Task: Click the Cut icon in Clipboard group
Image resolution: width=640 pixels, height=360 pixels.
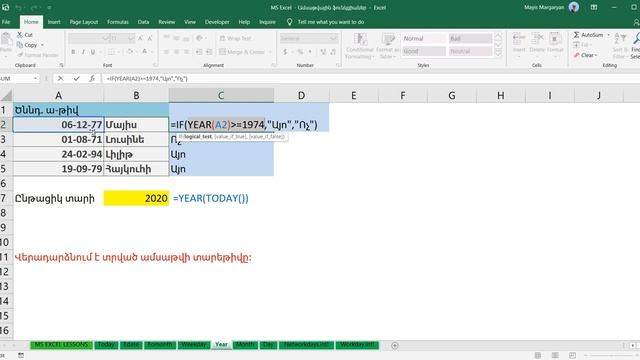Action: [20, 35]
